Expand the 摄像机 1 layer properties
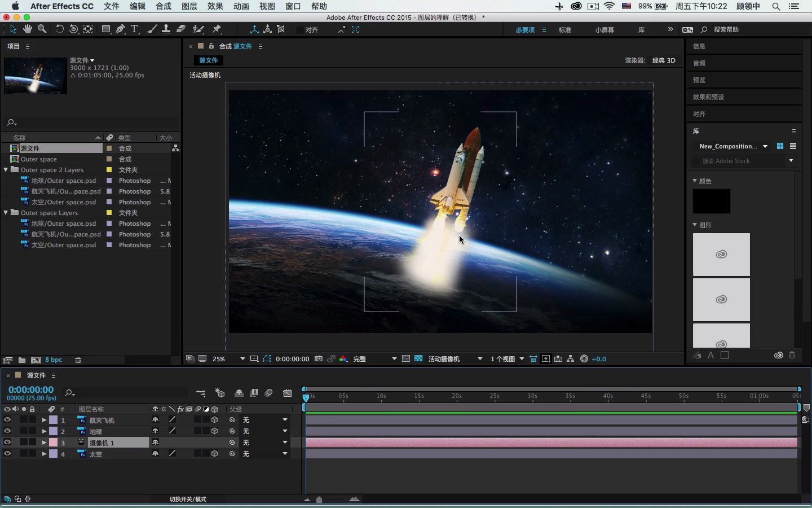 tap(44, 443)
